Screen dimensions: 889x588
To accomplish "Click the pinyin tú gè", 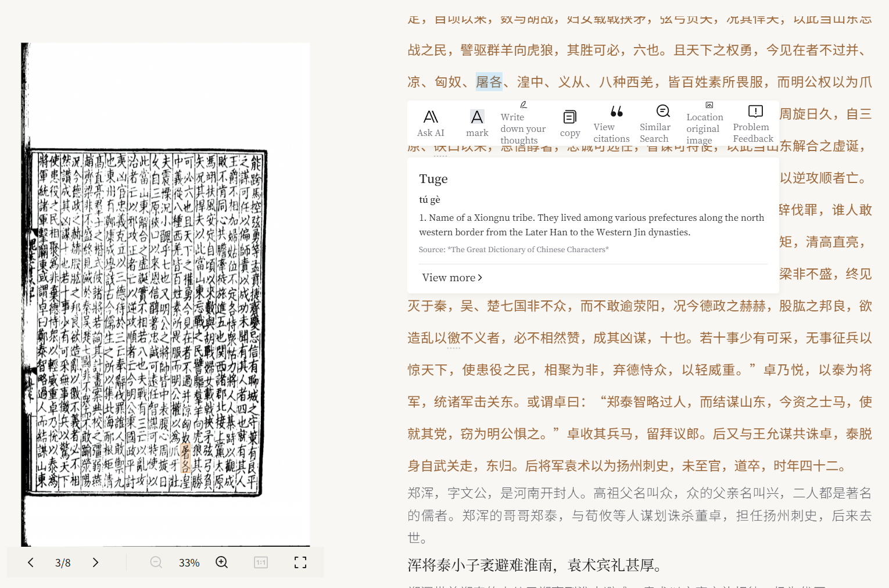I will (x=430, y=199).
